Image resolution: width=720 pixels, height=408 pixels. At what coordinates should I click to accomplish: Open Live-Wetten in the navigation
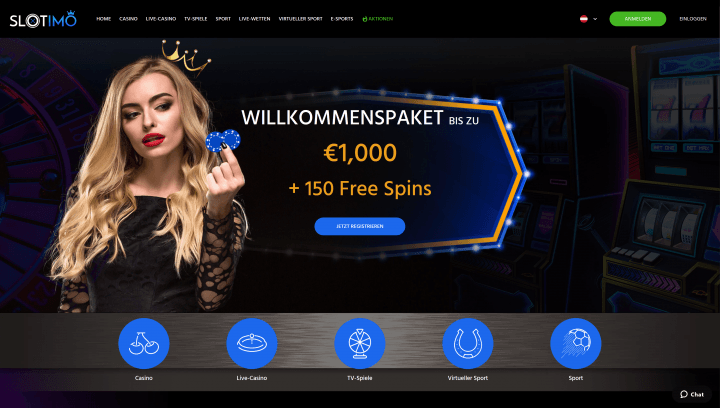tap(254, 19)
